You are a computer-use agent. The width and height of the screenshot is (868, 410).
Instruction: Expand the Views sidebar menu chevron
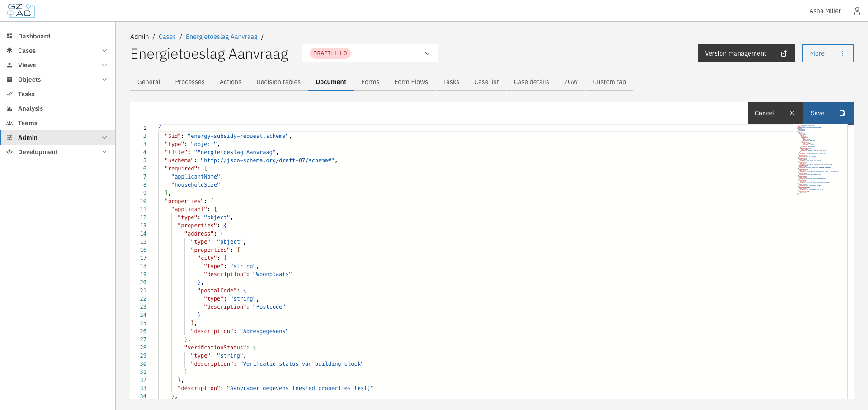pyautogui.click(x=104, y=65)
